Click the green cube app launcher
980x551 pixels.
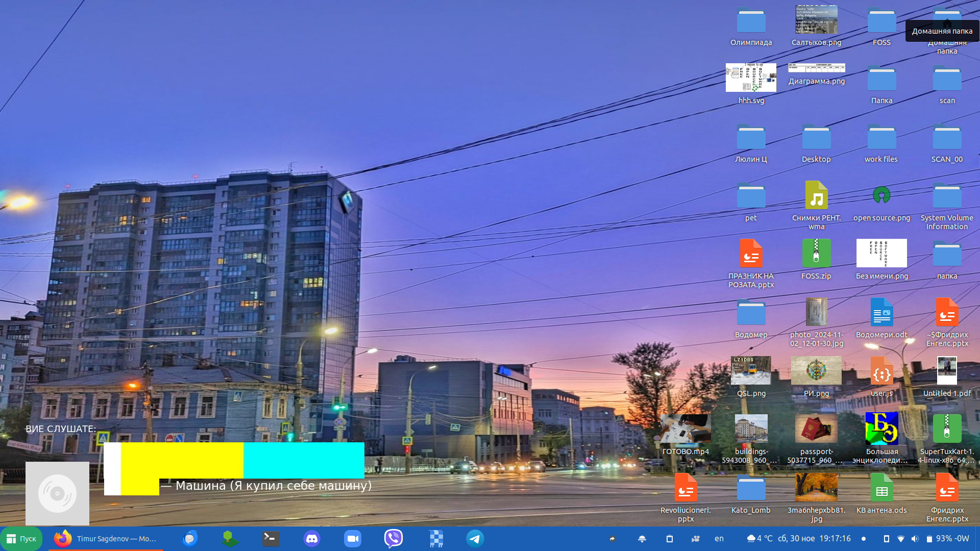pyautogui.click(x=230, y=539)
